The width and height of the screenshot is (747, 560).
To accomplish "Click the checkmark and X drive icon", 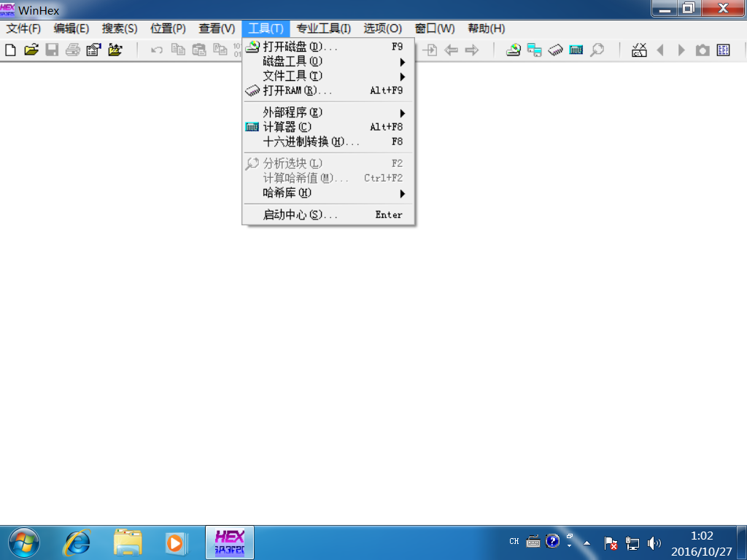I will pos(639,50).
